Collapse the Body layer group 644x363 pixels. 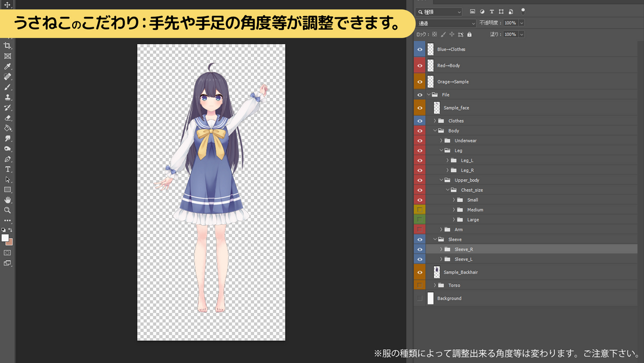tap(435, 130)
